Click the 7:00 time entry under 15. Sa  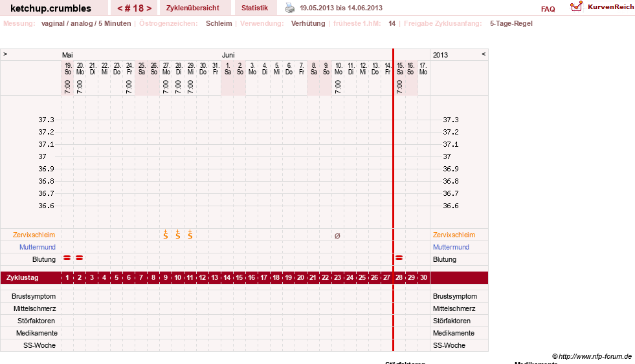(x=399, y=87)
